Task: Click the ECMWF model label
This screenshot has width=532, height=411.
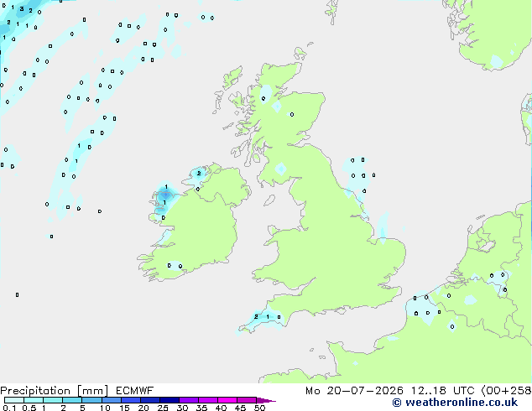Action: click(135, 391)
